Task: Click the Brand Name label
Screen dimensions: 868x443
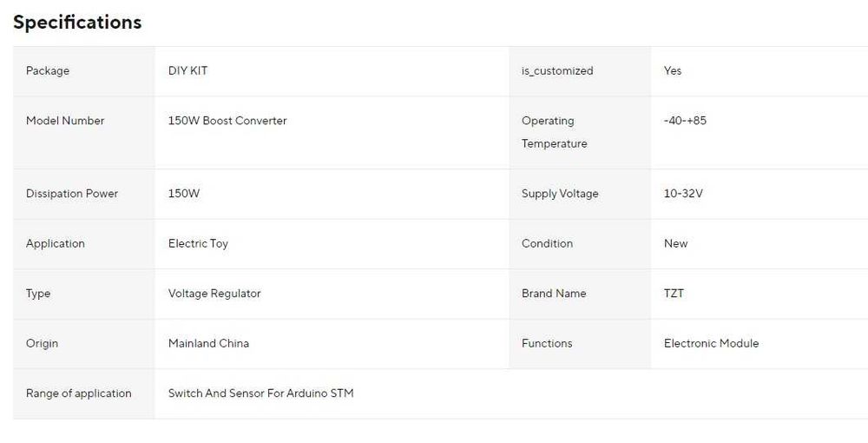Action: (554, 294)
